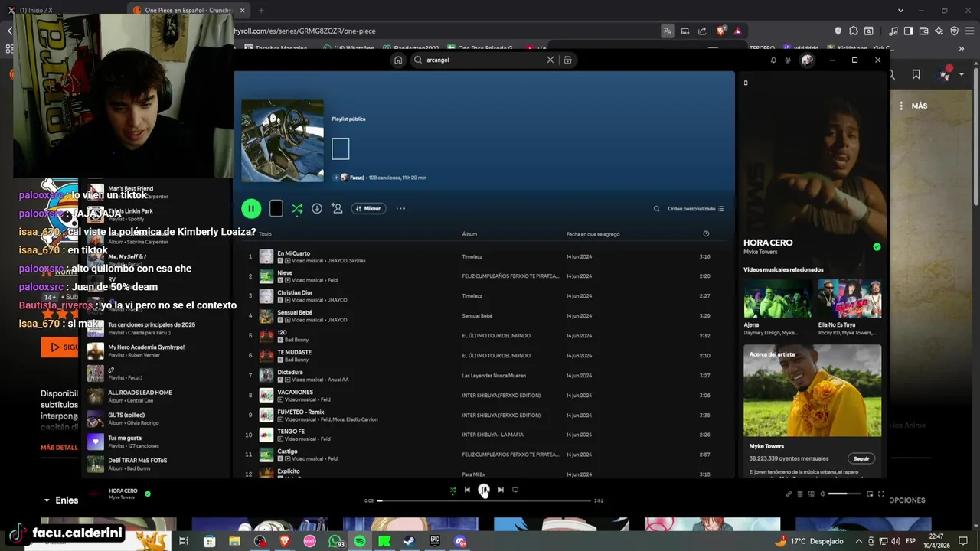980x551 pixels.
Task: Open the Mixear mixing option
Action: coord(368,208)
